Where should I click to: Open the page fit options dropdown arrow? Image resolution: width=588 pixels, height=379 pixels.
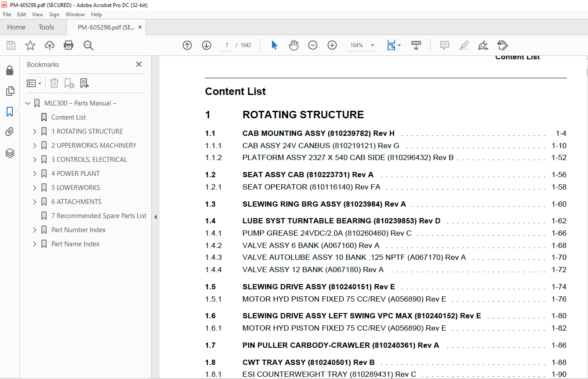(399, 45)
